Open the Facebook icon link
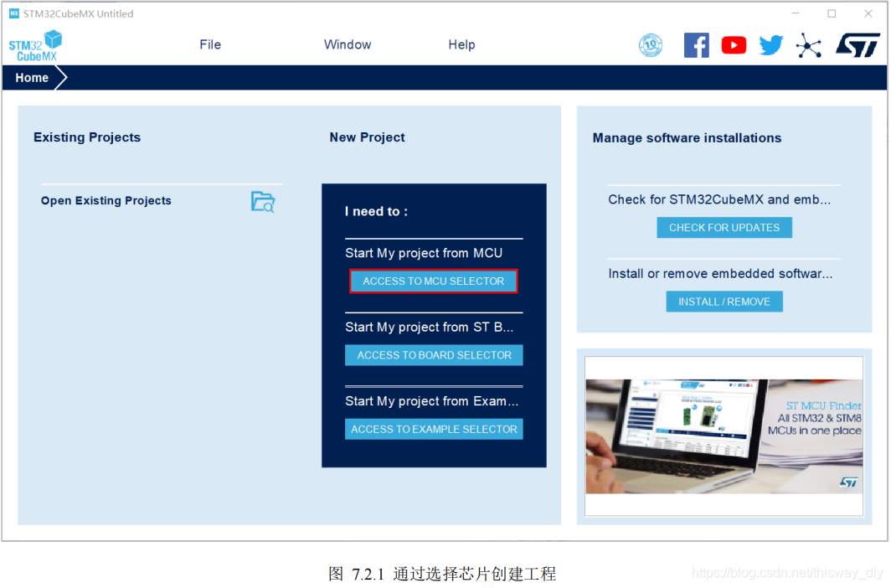 (696, 45)
